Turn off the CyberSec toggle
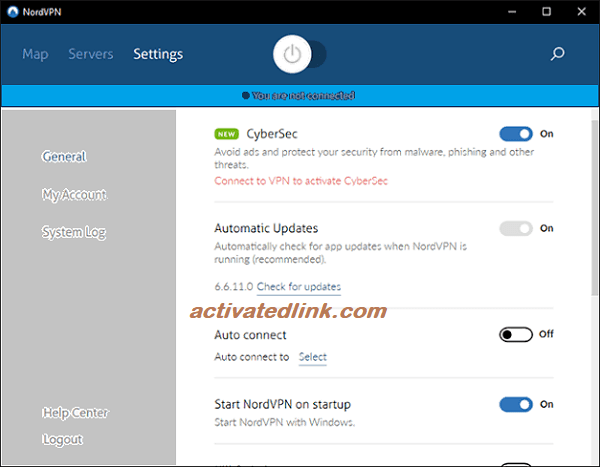600x467 pixels. [516, 134]
